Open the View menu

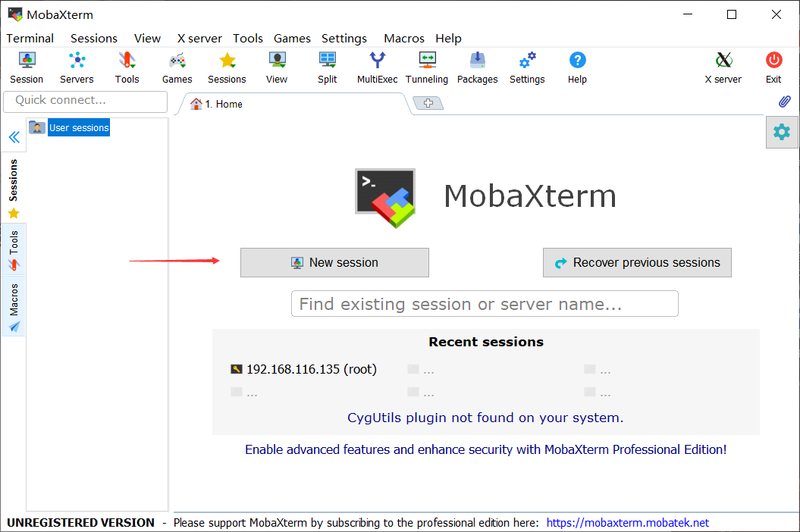[147, 38]
